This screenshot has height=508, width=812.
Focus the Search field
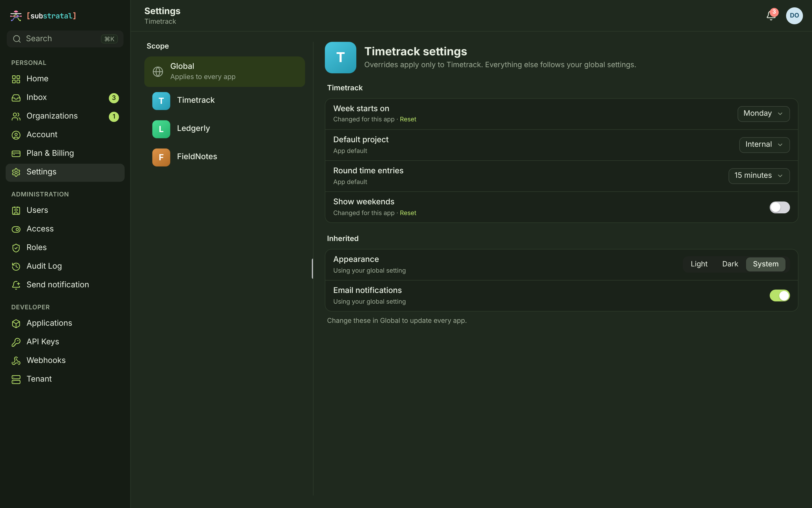coord(65,39)
